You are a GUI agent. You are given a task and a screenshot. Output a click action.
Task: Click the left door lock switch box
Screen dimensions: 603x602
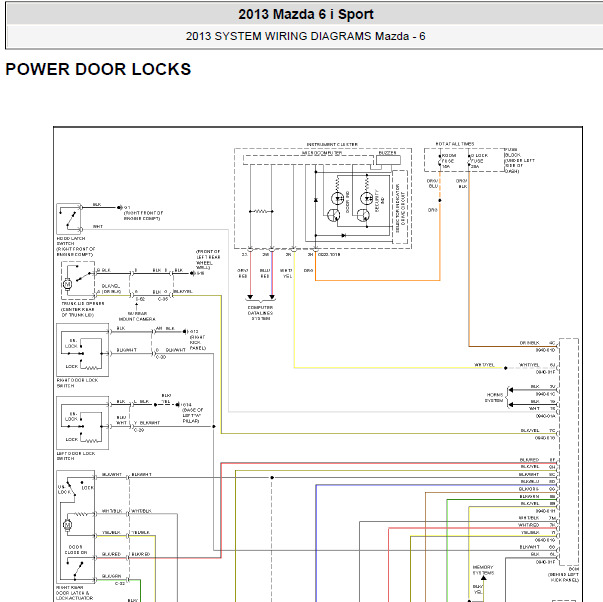[x=83, y=423]
